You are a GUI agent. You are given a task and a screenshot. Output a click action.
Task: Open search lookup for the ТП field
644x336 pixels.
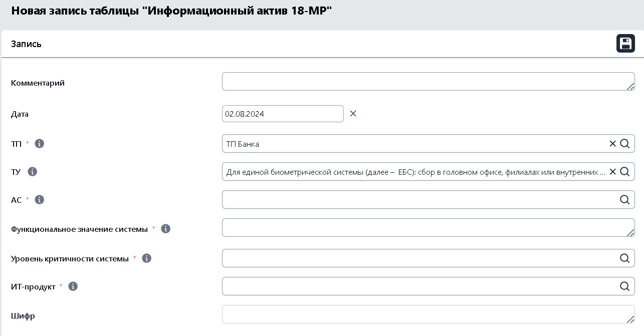tap(624, 144)
